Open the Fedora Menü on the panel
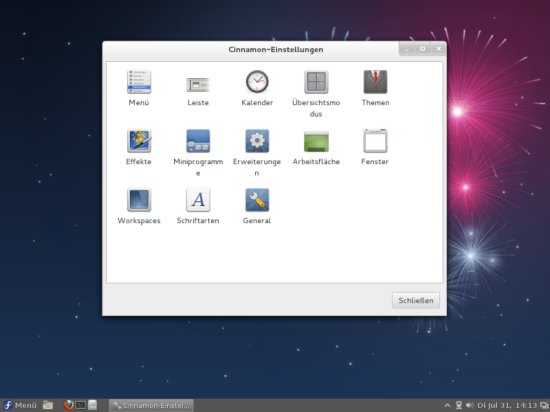This screenshot has width=550, height=412. [20, 405]
